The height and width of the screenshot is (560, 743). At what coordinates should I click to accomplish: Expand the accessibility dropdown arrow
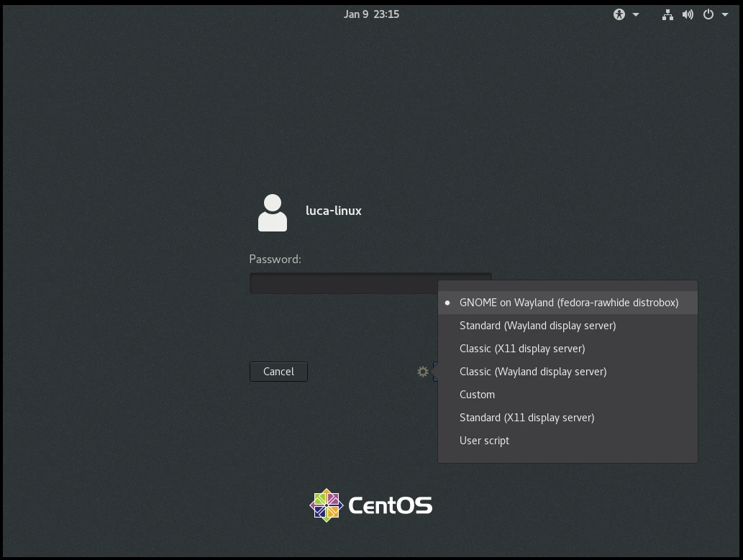[x=636, y=15]
